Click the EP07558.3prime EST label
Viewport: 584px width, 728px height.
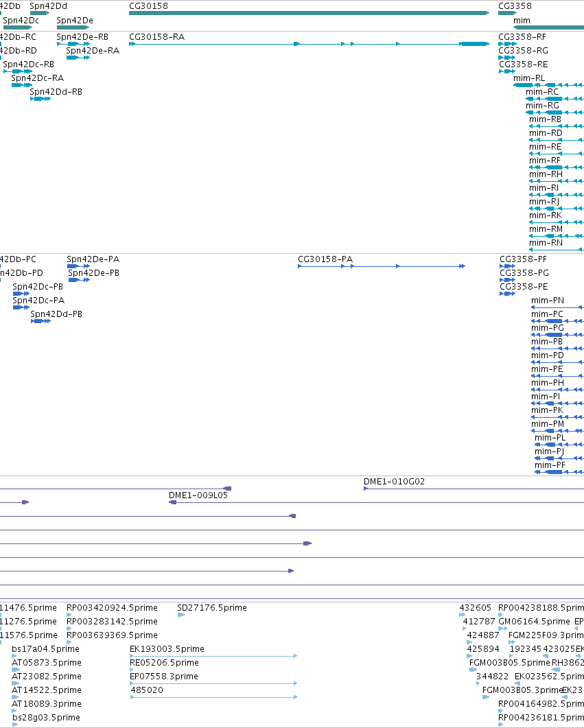pyautogui.click(x=164, y=676)
